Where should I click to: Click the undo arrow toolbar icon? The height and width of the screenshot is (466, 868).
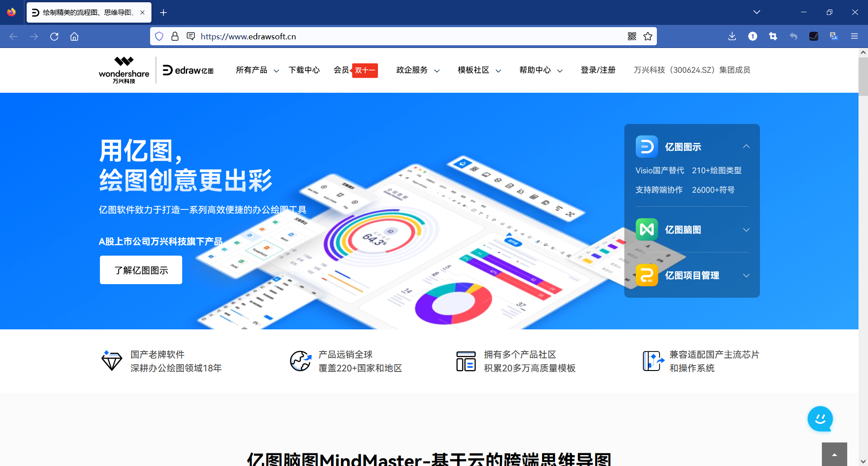click(x=793, y=36)
